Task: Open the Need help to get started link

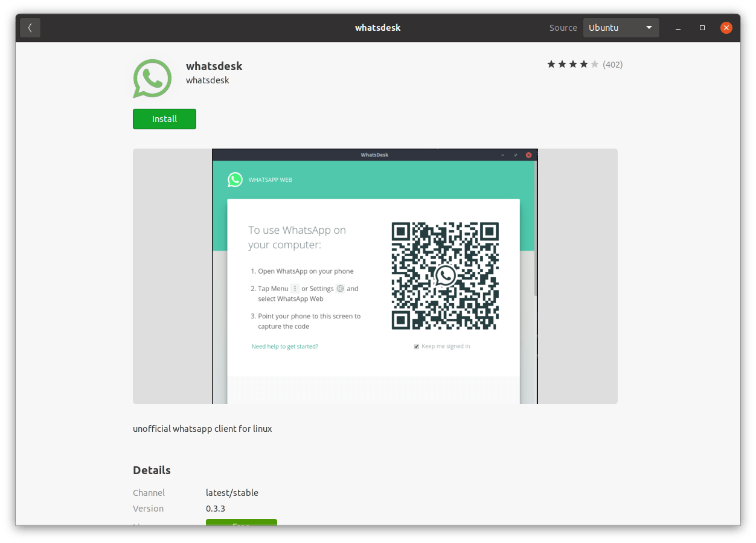Action: (284, 345)
